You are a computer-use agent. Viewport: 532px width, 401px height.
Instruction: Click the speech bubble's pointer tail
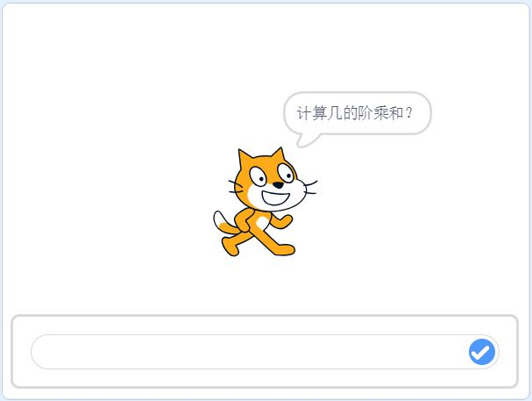[x=307, y=140]
